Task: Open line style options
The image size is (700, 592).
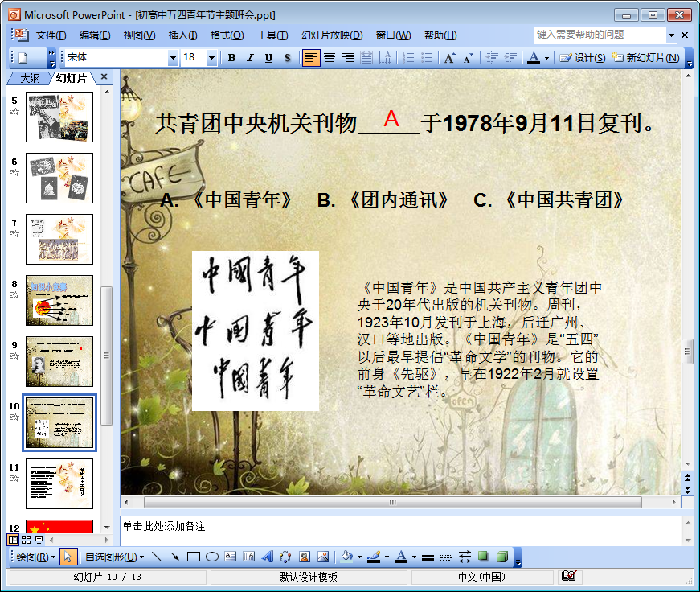Action: (428, 557)
